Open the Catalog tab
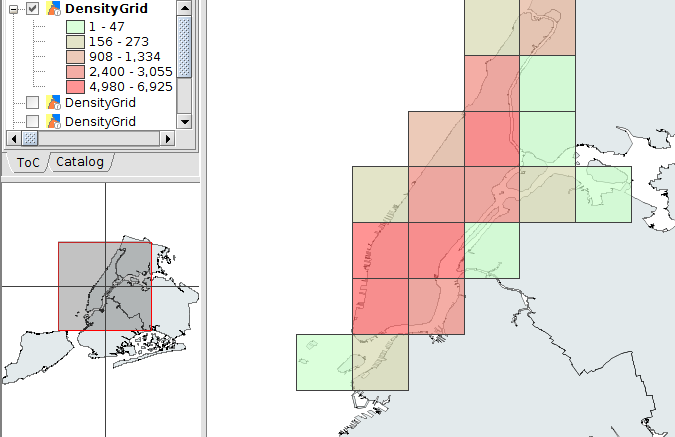The height and width of the screenshot is (437, 675). coord(80,162)
